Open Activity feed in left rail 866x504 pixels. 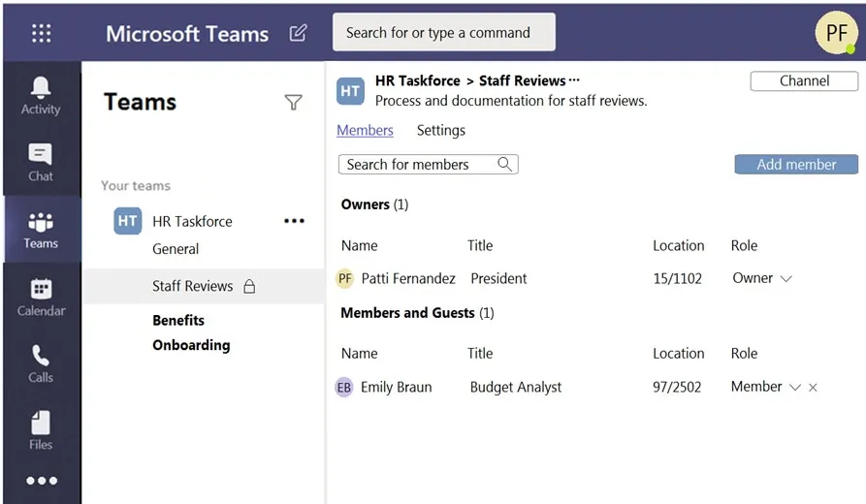41,96
